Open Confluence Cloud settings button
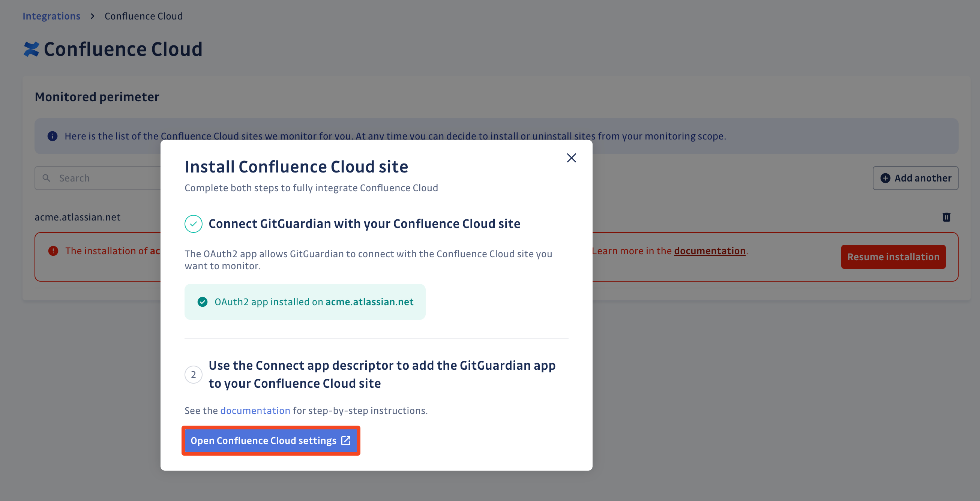The image size is (980, 501). (270, 441)
